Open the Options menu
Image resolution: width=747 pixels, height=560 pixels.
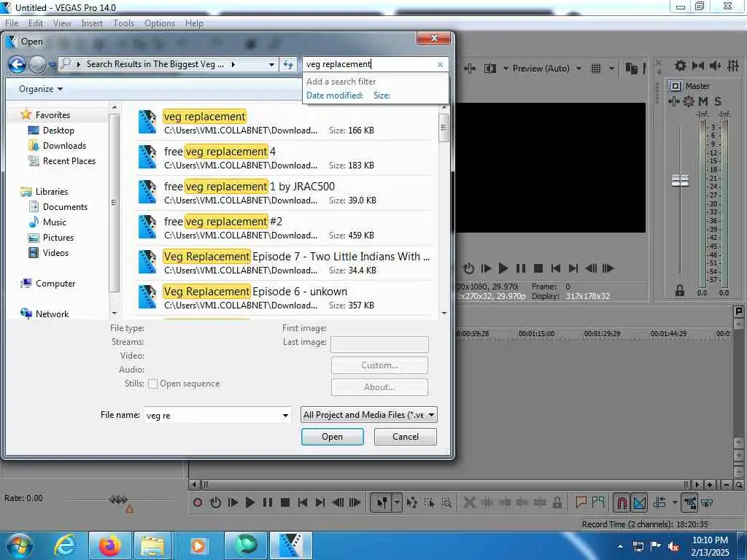(x=160, y=23)
